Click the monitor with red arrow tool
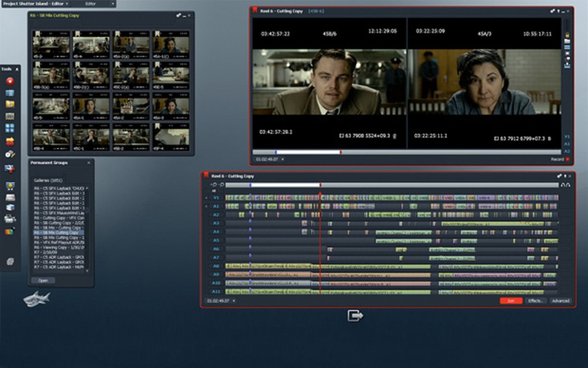The image size is (588, 368). click(10, 169)
